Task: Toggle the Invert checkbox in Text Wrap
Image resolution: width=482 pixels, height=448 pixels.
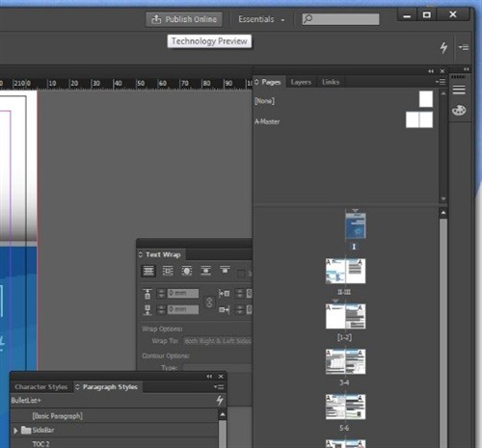Action: click(x=241, y=274)
